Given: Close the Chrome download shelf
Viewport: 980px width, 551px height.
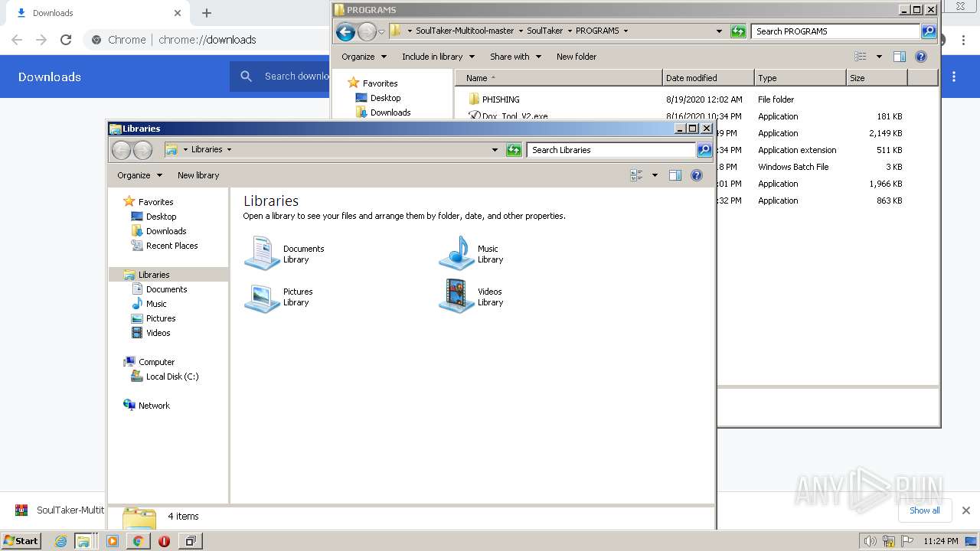Looking at the screenshot, I should (x=966, y=510).
